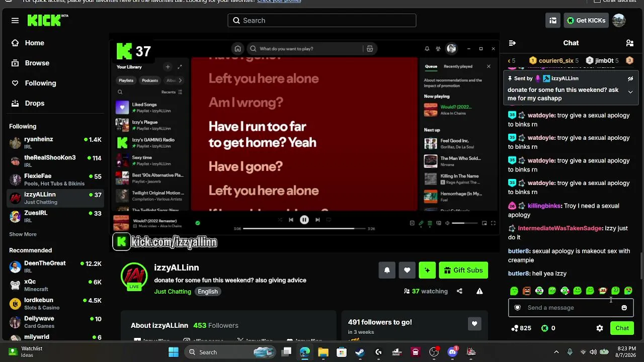Open chat settings gear
Viewport: 644px width, 362px height.
point(600,328)
